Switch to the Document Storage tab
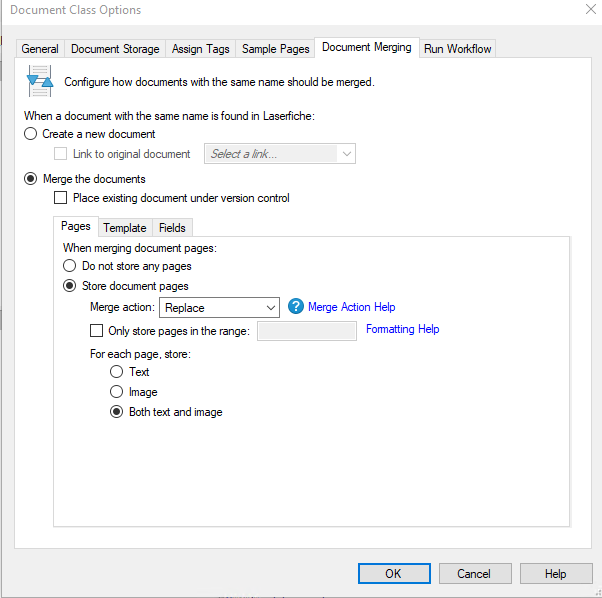The height and width of the screenshot is (598, 602). (x=115, y=49)
